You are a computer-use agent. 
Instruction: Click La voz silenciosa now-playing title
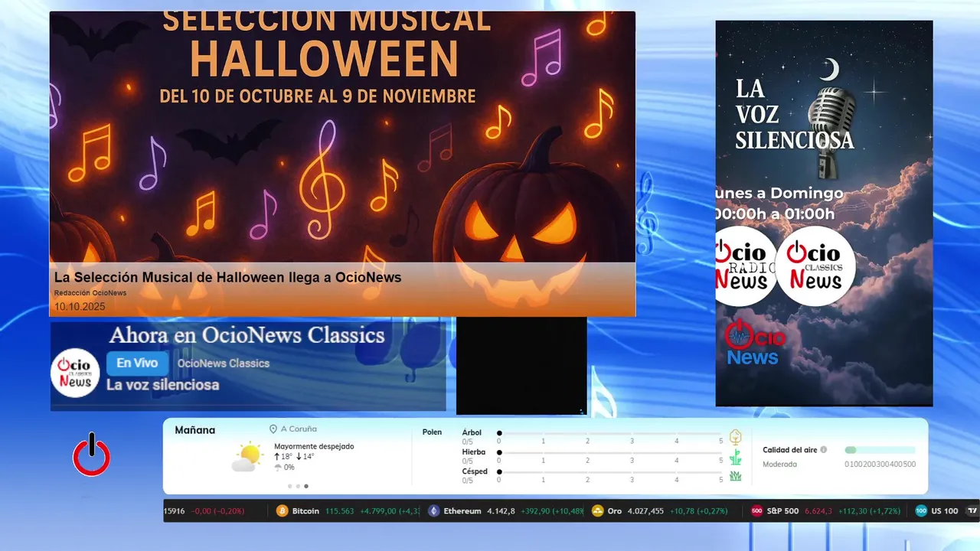[x=162, y=385]
